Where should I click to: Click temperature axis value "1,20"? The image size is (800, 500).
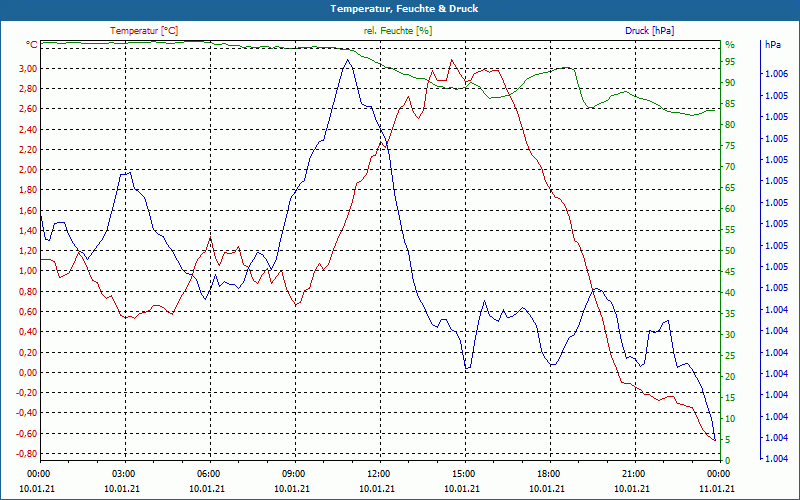29,251
